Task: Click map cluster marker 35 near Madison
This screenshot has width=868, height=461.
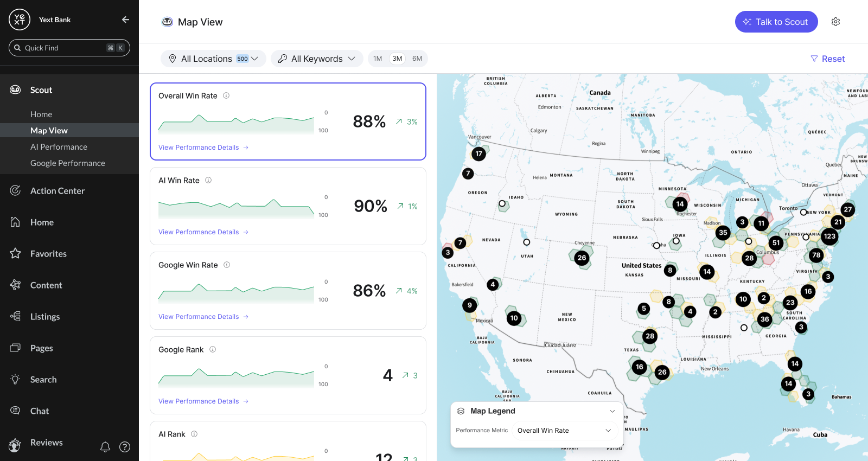Action: (x=723, y=233)
